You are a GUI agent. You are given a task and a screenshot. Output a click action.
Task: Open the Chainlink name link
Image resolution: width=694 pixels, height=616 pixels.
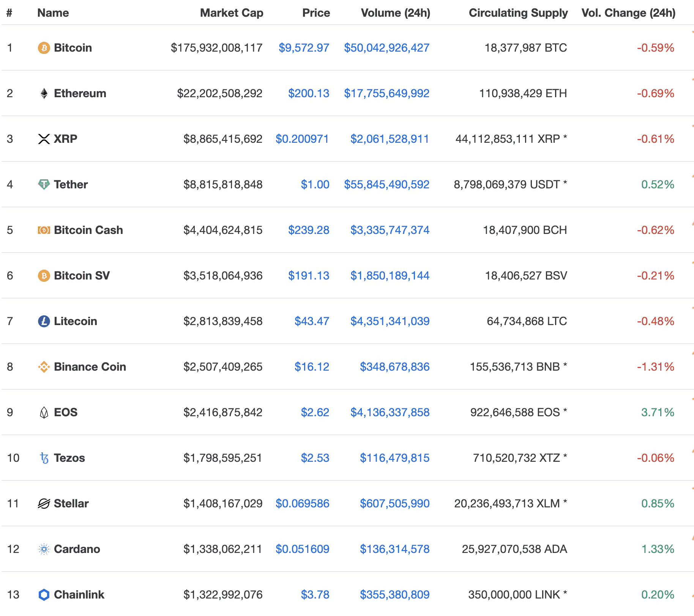pyautogui.click(x=79, y=595)
